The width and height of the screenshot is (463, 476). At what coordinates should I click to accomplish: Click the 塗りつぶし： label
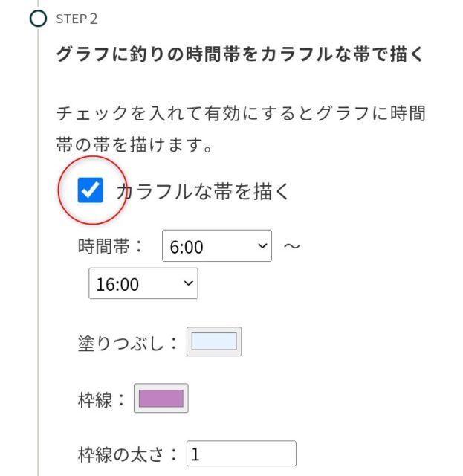pos(128,343)
